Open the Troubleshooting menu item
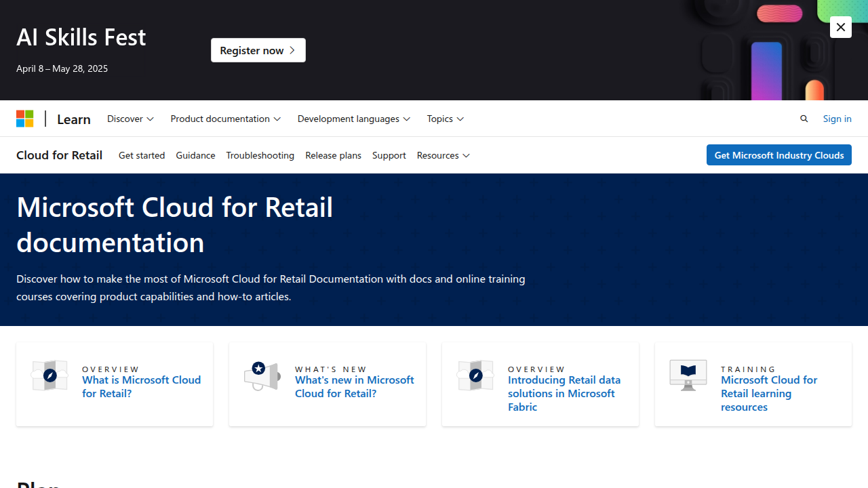The width and height of the screenshot is (868, 488). [260, 155]
